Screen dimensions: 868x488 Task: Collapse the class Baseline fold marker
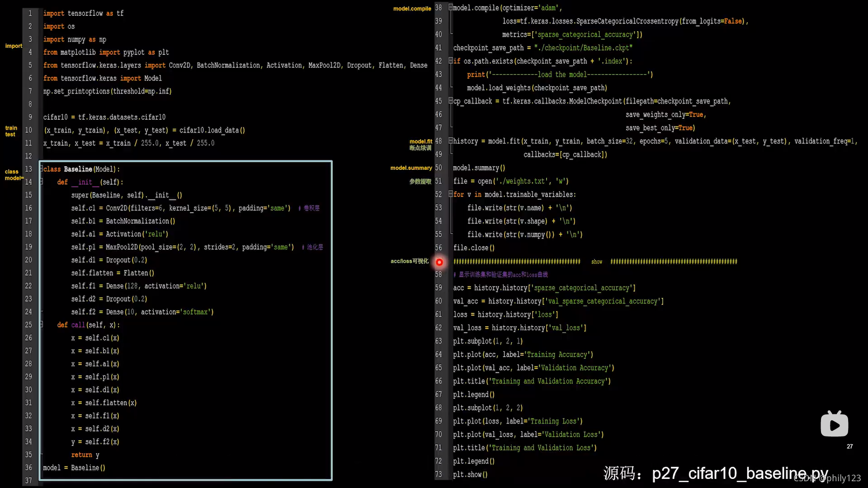point(41,169)
